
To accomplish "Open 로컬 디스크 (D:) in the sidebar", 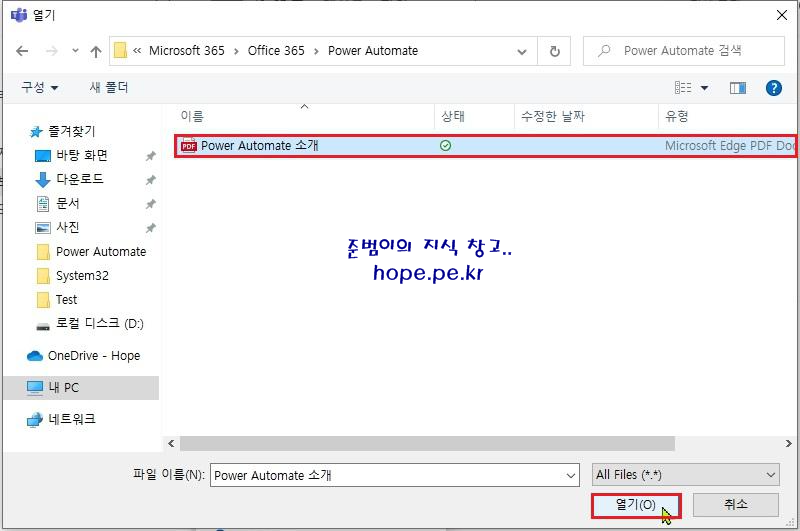I will (x=99, y=323).
